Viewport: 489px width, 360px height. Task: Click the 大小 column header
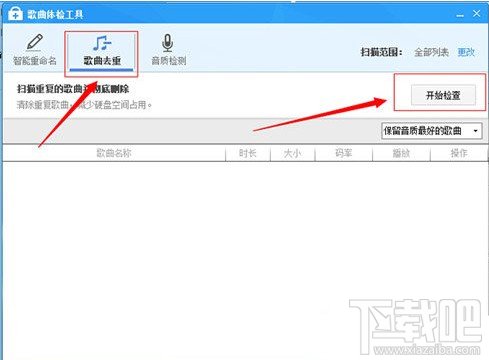coord(292,153)
